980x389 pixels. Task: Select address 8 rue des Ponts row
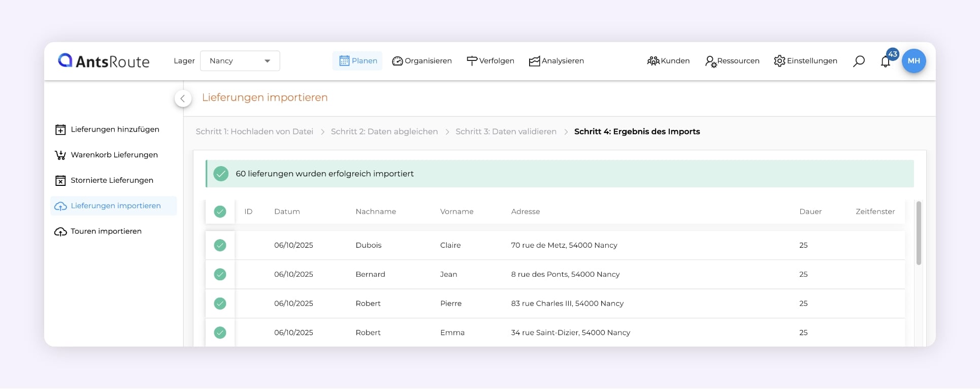565,274
